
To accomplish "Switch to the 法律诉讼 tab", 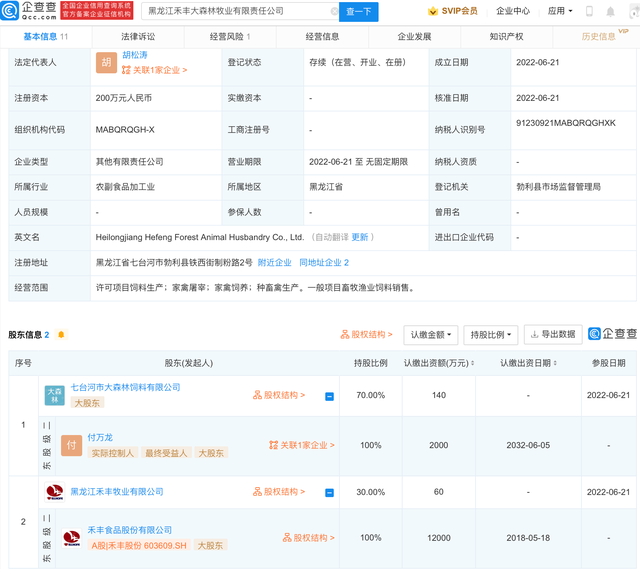I will click(x=138, y=36).
